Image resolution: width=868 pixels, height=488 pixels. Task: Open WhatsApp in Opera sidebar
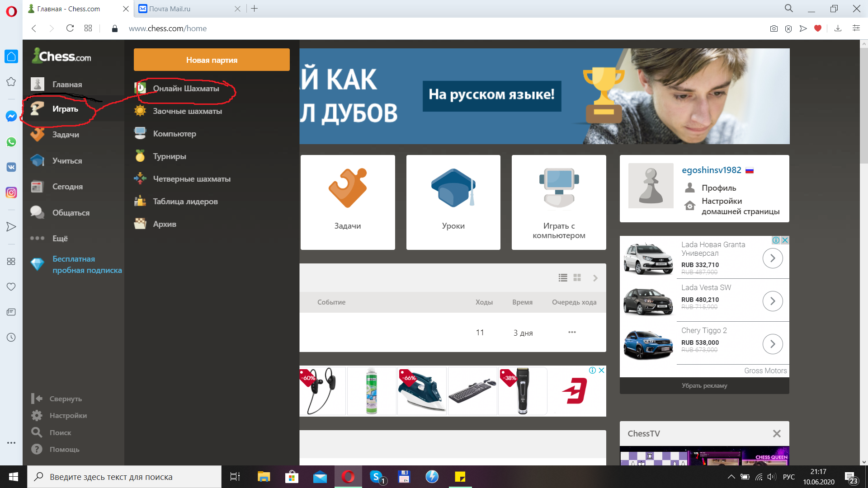pos(11,142)
